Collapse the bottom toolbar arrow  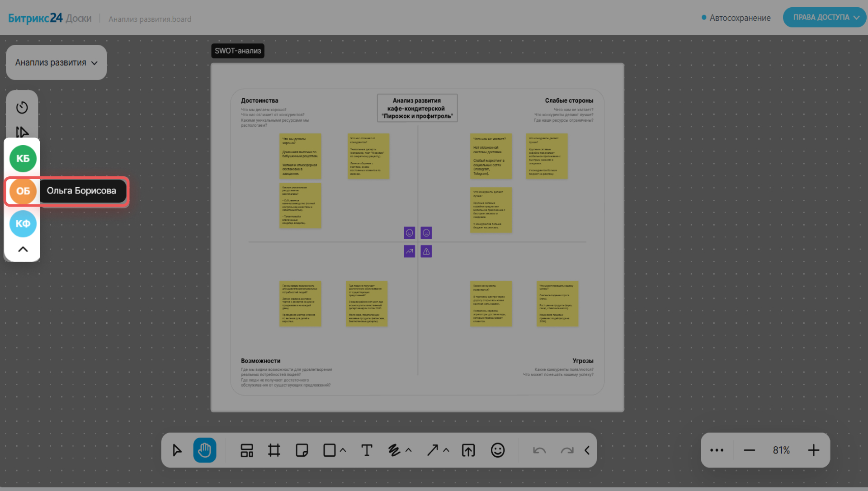[587, 450]
